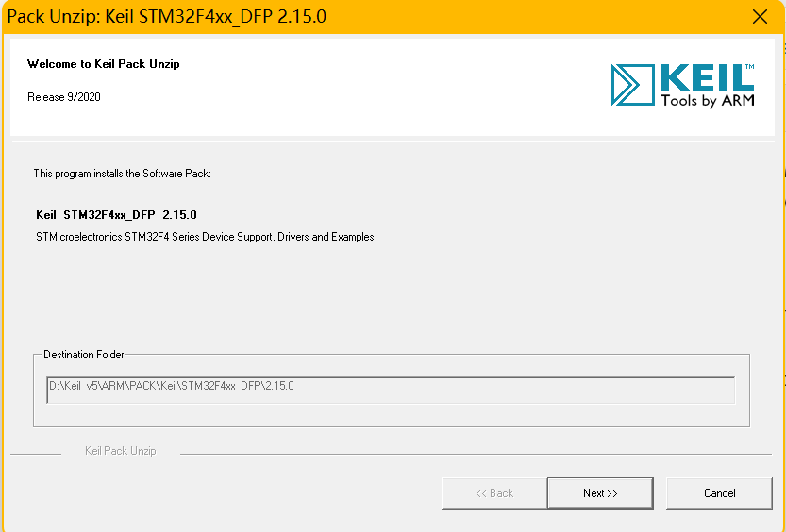Click the STMicroelectronics STM32F4 Series description line
The height and width of the screenshot is (532, 786).
tap(205, 237)
